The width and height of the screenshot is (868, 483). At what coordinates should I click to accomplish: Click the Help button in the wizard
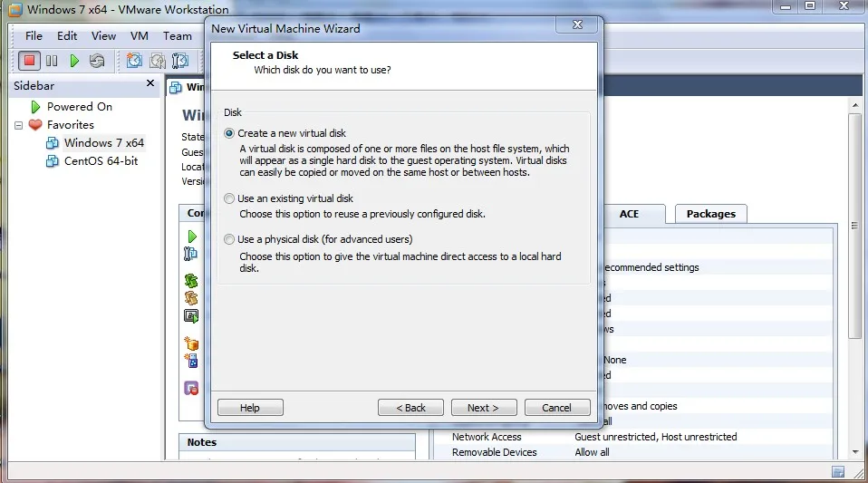click(x=250, y=408)
